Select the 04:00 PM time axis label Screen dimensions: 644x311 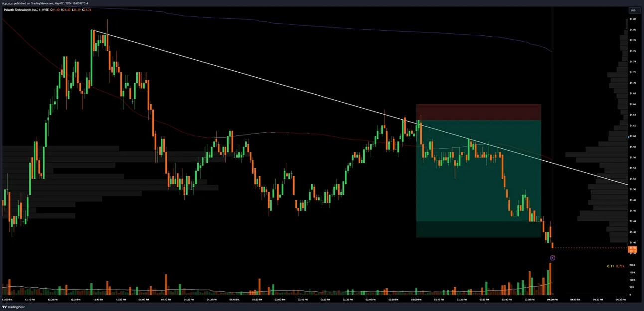pyautogui.click(x=552, y=300)
